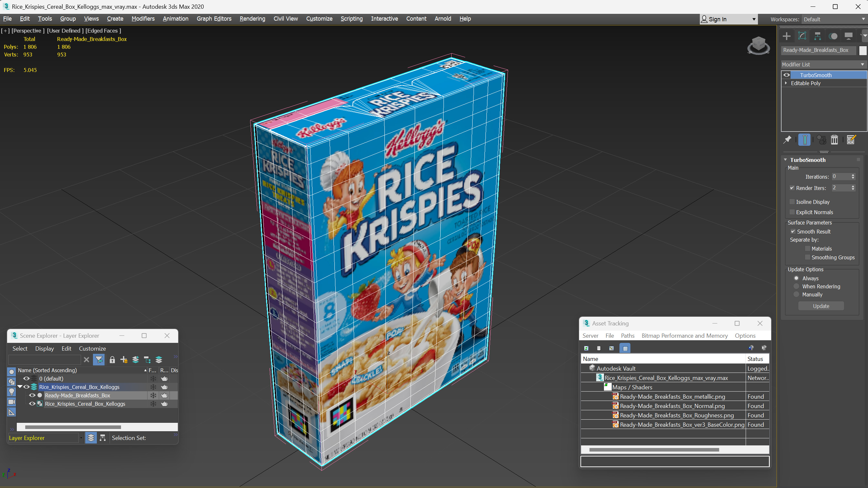The height and width of the screenshot is (488, 868).
Task: Click the select children hierarchy icon
Action: coord(147,360)
